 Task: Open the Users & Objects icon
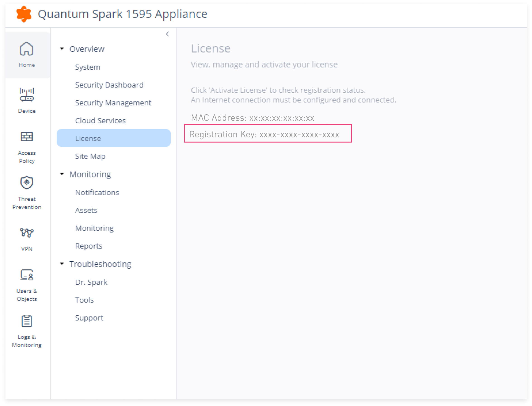[27, 275]
